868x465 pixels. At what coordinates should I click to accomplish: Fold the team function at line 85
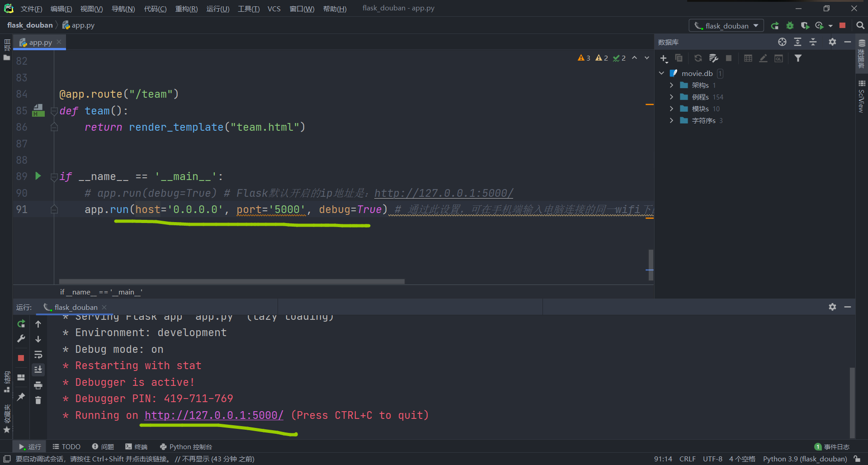pos(54,111)
